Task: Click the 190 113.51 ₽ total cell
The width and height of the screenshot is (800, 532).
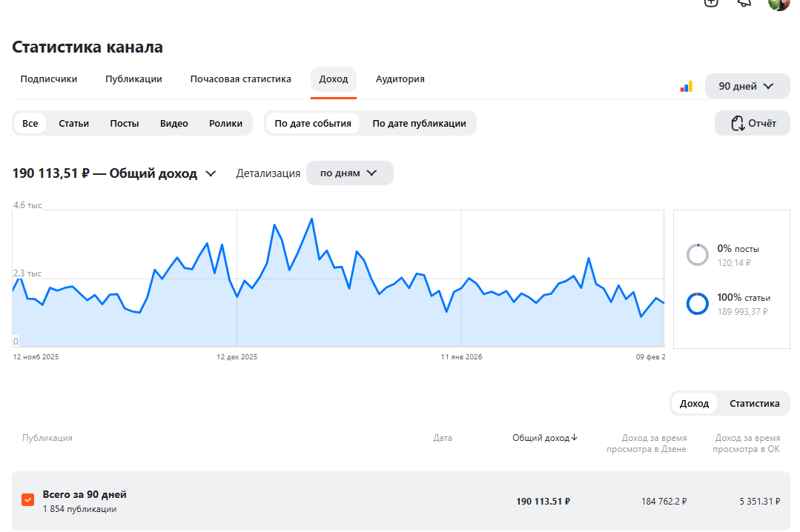Action: (x=543, y=502)
